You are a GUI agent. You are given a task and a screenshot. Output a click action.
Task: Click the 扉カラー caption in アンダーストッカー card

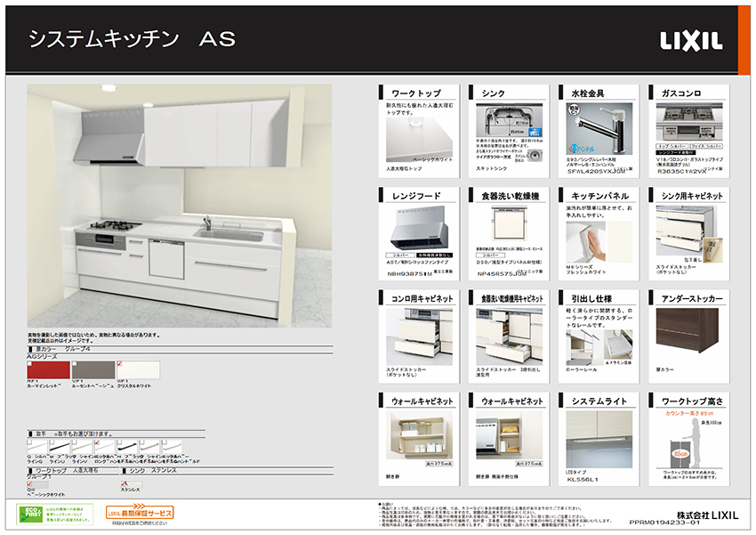pos(665,369)
